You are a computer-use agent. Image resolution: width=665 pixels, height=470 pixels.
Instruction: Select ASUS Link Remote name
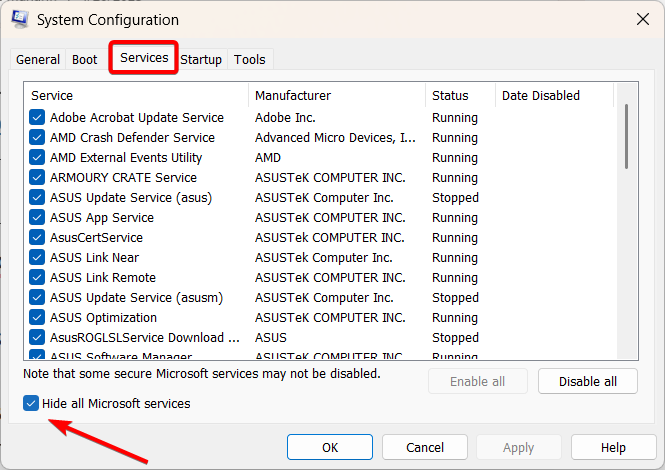[103, 277]
